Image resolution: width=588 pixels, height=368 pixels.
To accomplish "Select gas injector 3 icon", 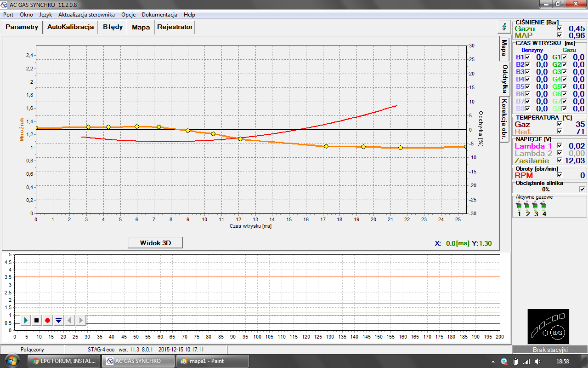I will click(x=536, y=206).
